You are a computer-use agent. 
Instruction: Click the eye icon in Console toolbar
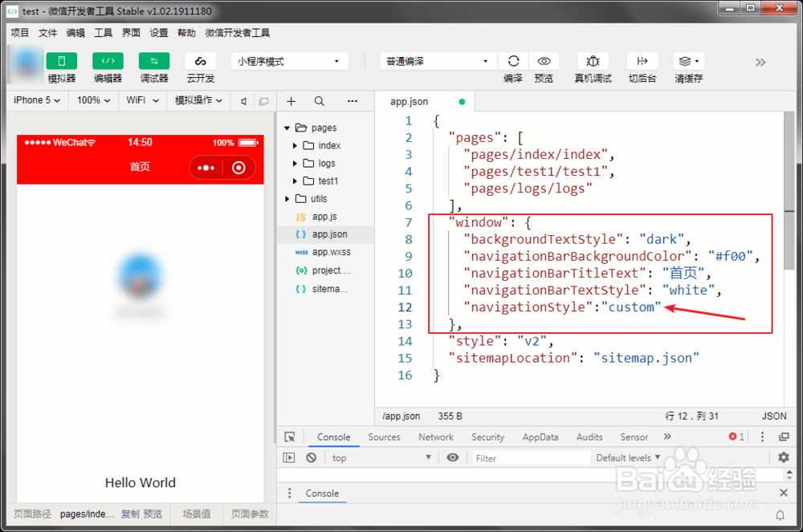click(x=452, y=457)
